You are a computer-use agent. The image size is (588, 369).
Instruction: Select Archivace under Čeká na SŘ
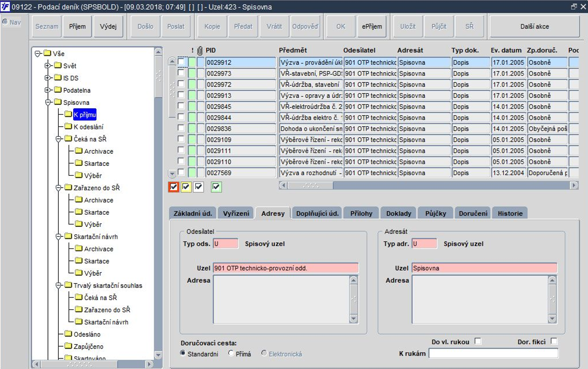(x=99, y=151)
